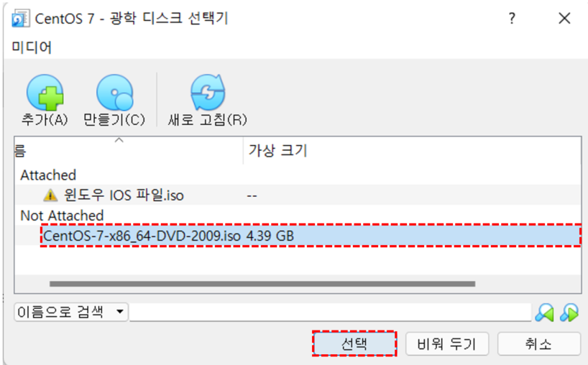
Task: Open the 이름으로 검색 dropdown
Action: point(71,312)
